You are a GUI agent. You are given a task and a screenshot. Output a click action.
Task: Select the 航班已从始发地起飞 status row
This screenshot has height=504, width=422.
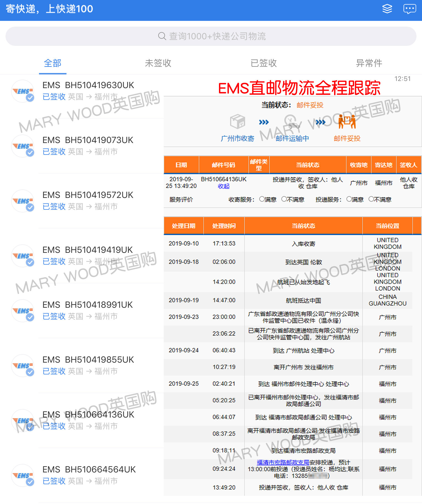tap(288, 282)
